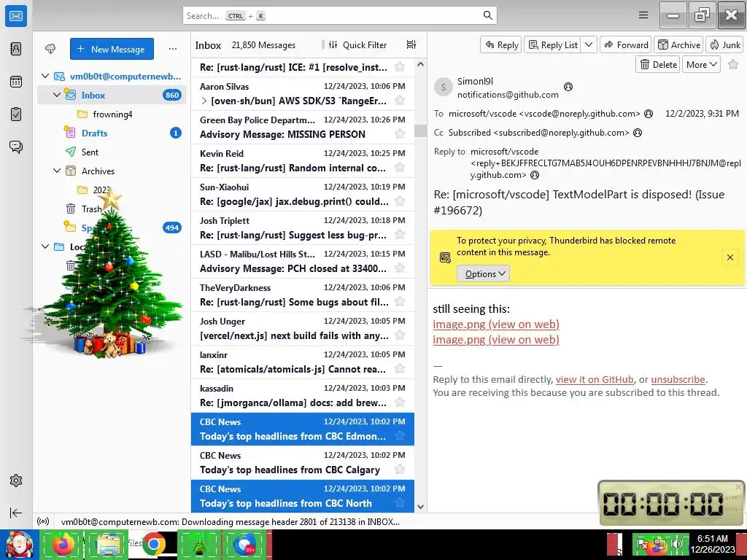This screenshot has width=747, height=560.
Task: Open the lanxinr atomicals-js message
Action: coord(303,362)
